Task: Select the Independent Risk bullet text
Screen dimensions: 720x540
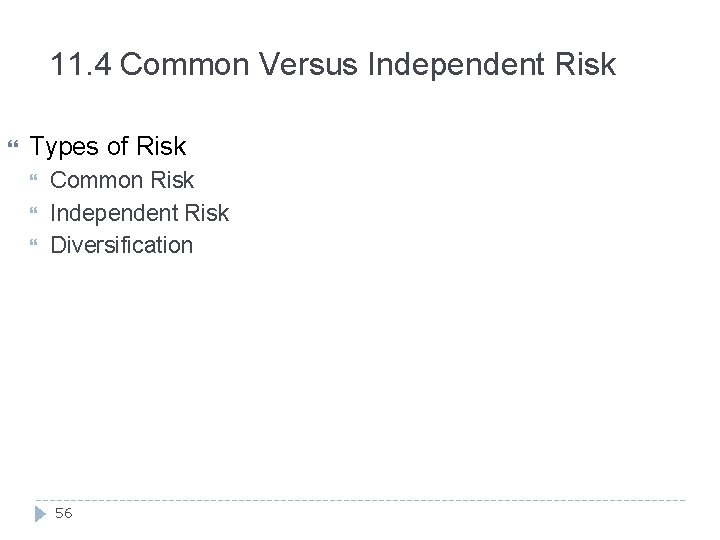Action: pyautogui.click(x=139, y=213)
